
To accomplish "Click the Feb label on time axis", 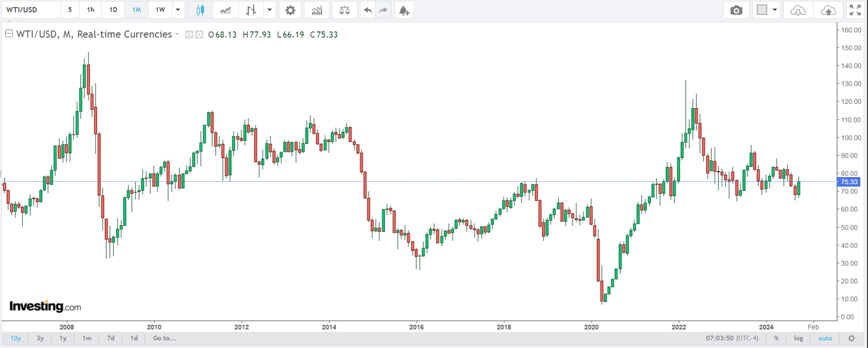I will pos(813,327).
